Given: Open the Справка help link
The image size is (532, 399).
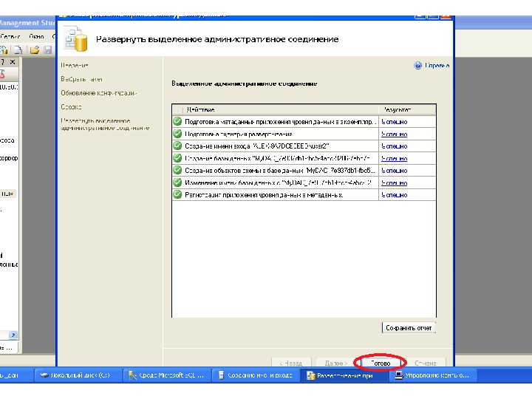Looking at the screenshot, I should pos(437,66).
